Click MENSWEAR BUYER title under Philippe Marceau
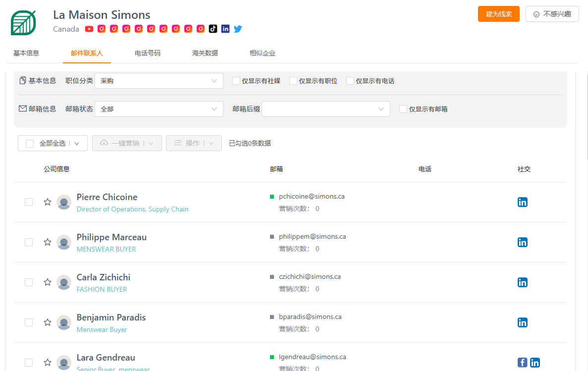 106,250
